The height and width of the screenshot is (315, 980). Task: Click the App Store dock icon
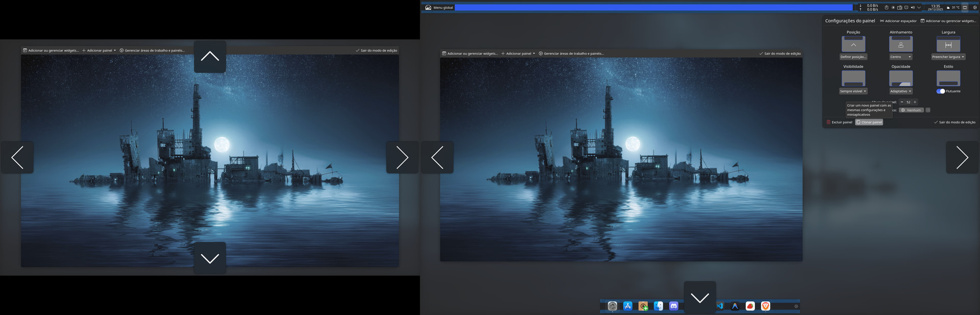point(628,306)
